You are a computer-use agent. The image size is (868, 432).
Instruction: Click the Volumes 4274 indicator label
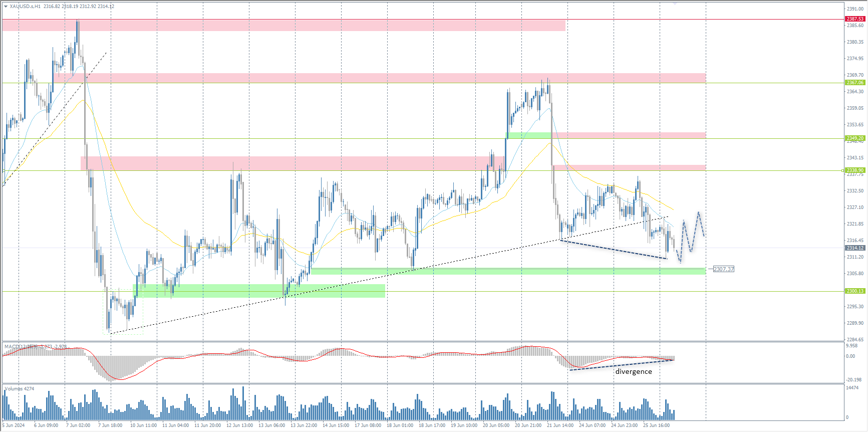click(20, 388)
